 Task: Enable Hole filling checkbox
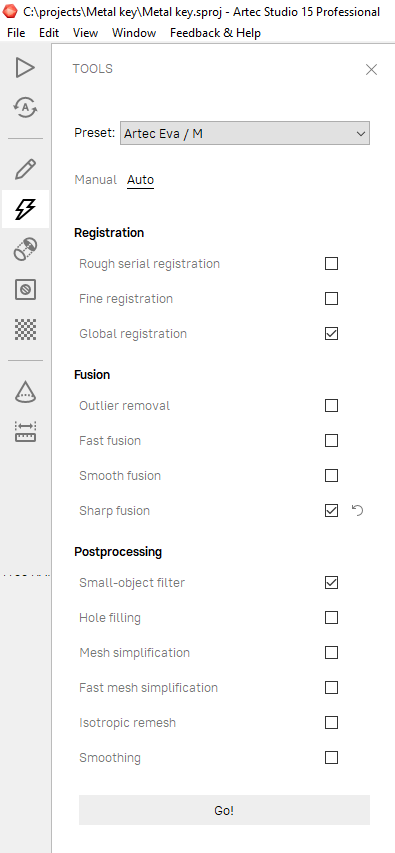tap(331, 617)
